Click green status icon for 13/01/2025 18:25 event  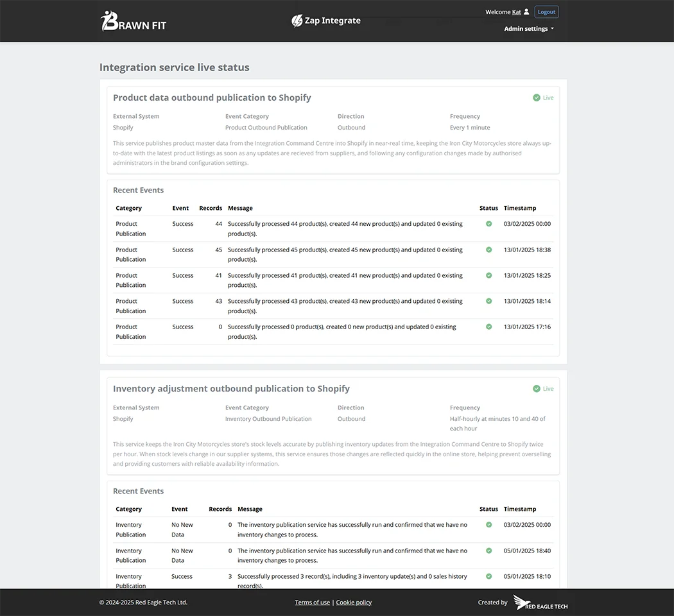tap(488, 275)
